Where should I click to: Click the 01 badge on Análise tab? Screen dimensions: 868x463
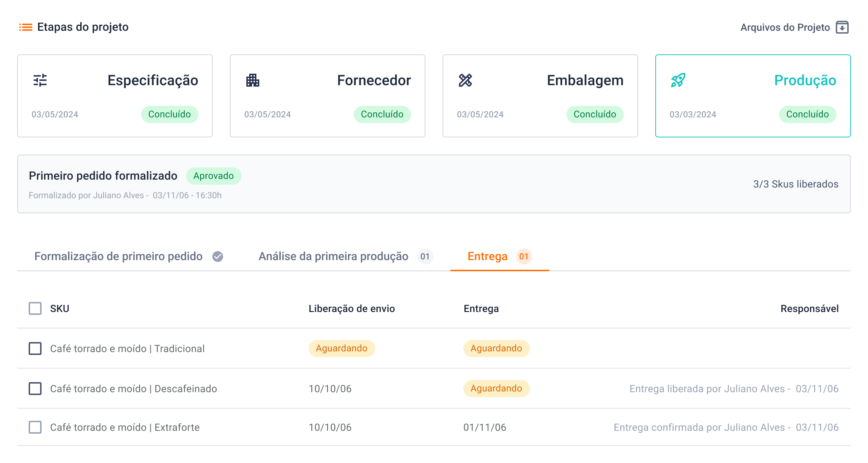point(425,257)
